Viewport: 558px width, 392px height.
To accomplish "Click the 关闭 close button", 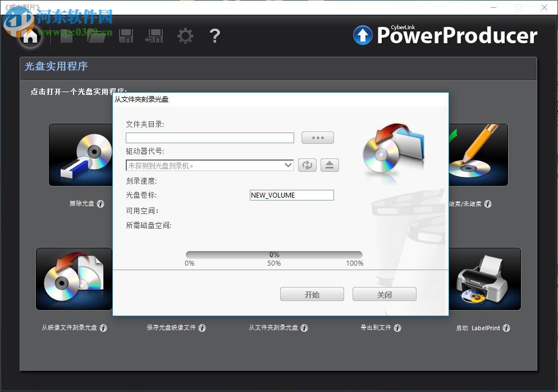I will [385, 294].
